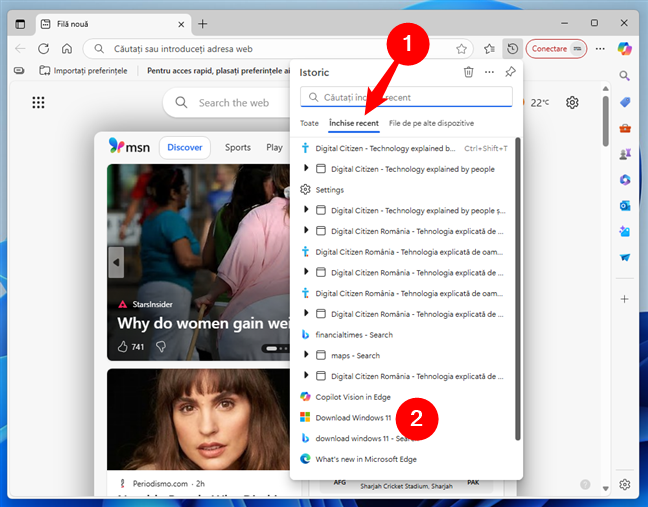
Task: Click the trash icon in the Istoric panel
Action: coord(468,72)
